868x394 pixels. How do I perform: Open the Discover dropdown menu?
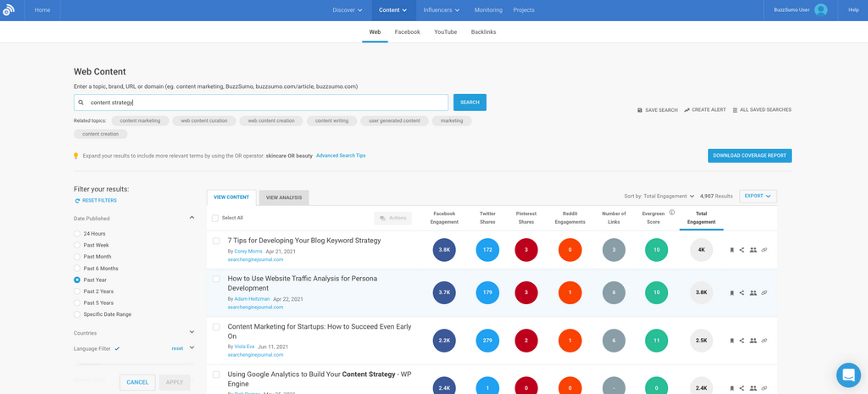point(348,10)
